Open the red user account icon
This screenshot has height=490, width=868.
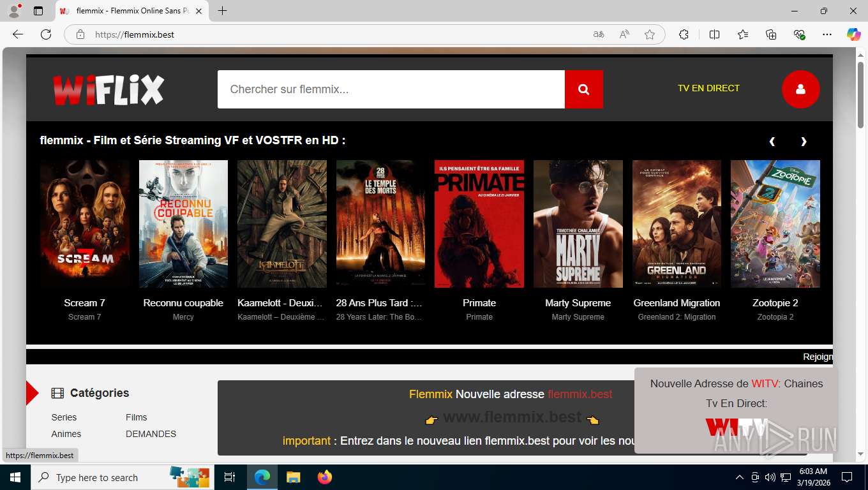click(x=800, y=89)
